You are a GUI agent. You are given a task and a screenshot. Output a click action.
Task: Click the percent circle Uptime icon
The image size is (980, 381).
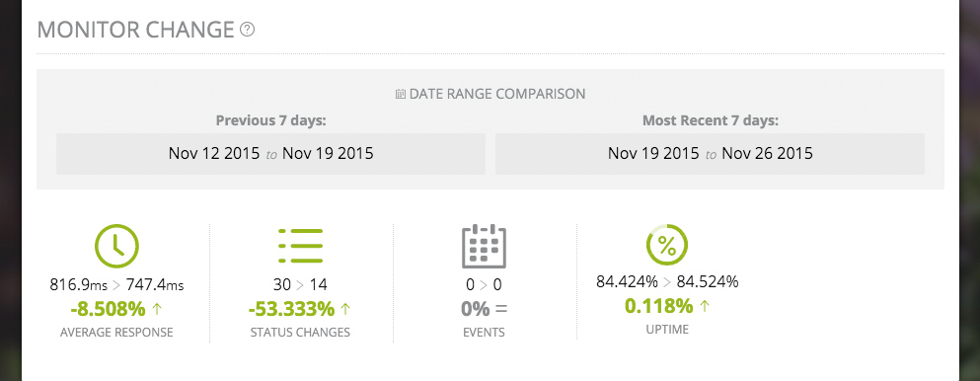[667, 245]
